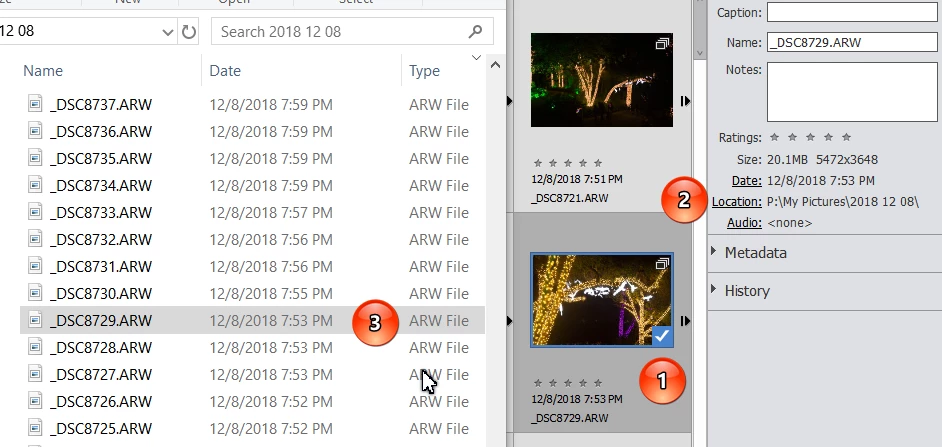Image resolution: width=942 pixels, height=447 pixels.
Task: Click stack icon on _DSC8721 thumbnail
Action: (661, 44)
